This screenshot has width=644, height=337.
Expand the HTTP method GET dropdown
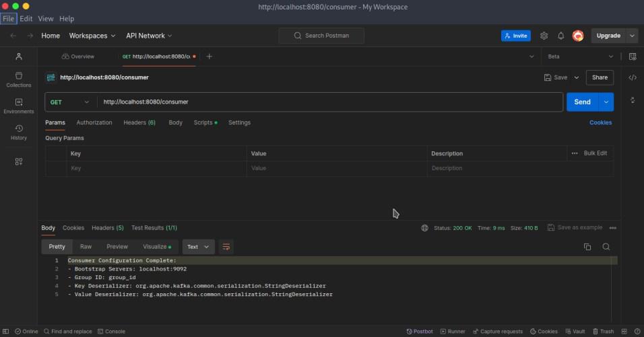coord(70,102)
